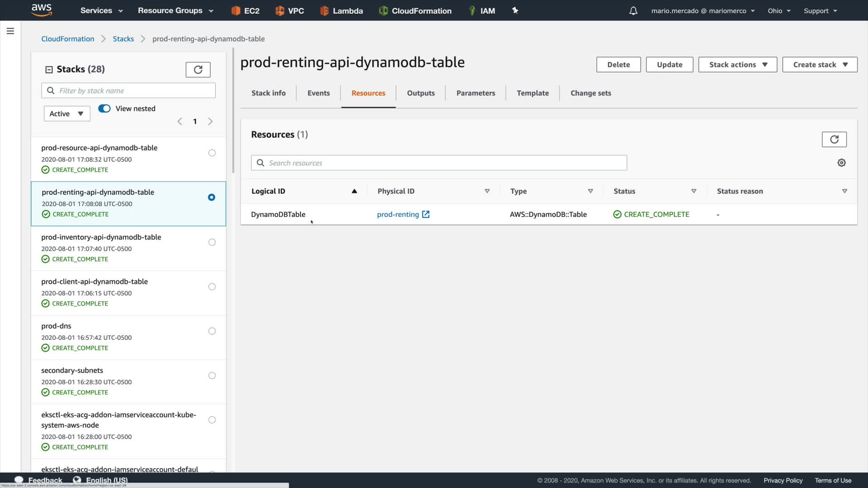The height and width of the screenshot is (488, 868).
Task: Open the Active filter dropdown
Action: pyautogui.click(x=67, y=114)
